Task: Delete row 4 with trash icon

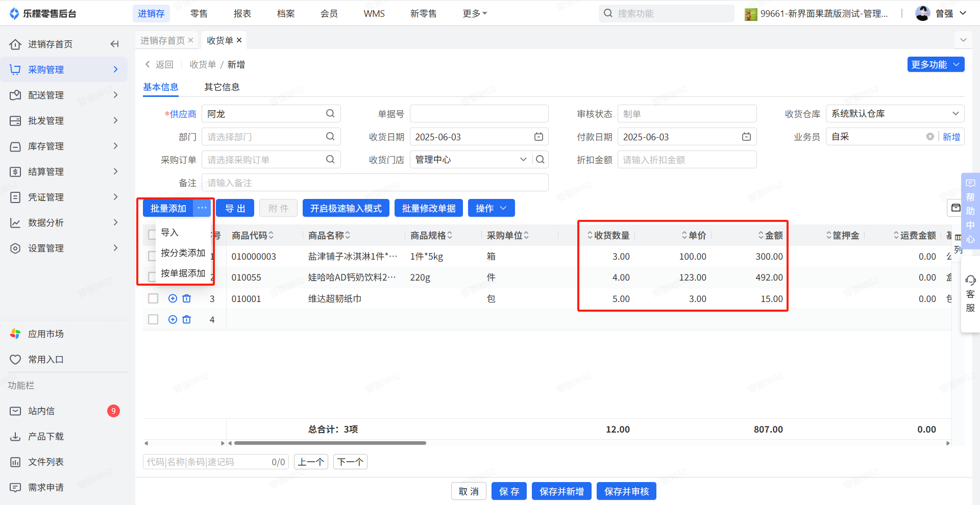Action: pos(187,319)
